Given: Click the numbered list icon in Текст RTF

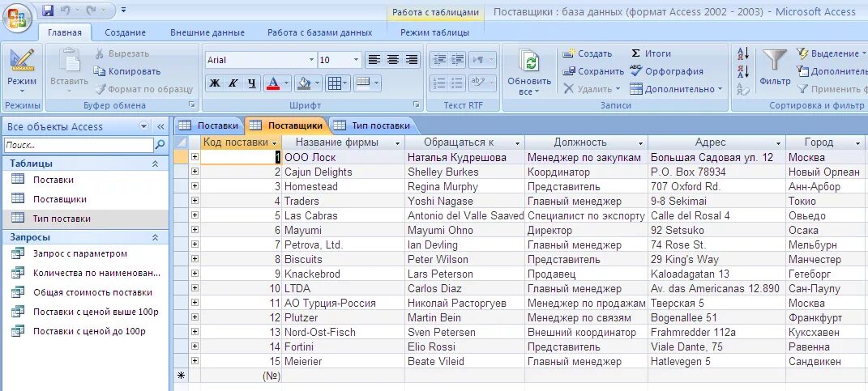Looking at the screenshot, I should 439,83.
